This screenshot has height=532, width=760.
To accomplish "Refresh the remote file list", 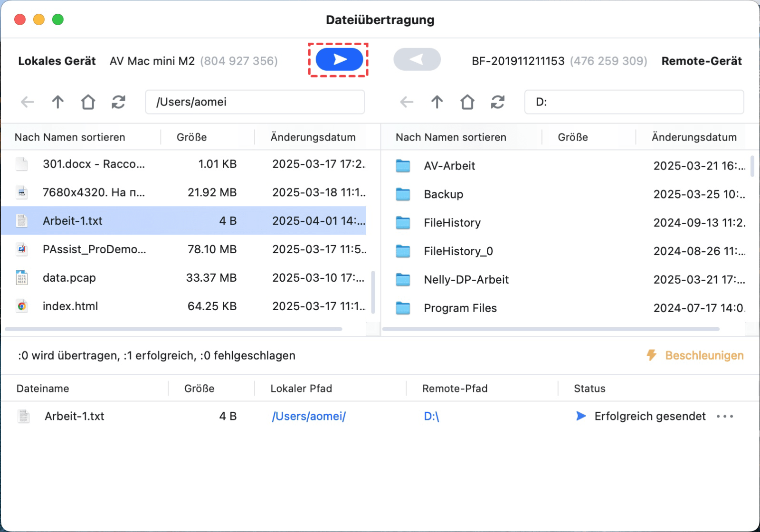I will tap(497, 102).
